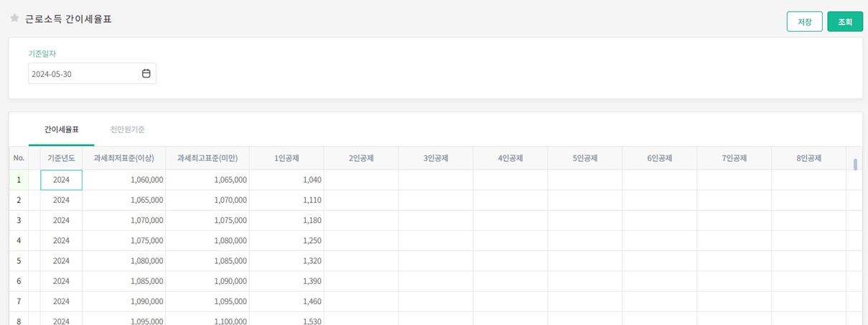Click the 저장 button
The height and width of the screenshot is (325, 868).
(804, 22)
